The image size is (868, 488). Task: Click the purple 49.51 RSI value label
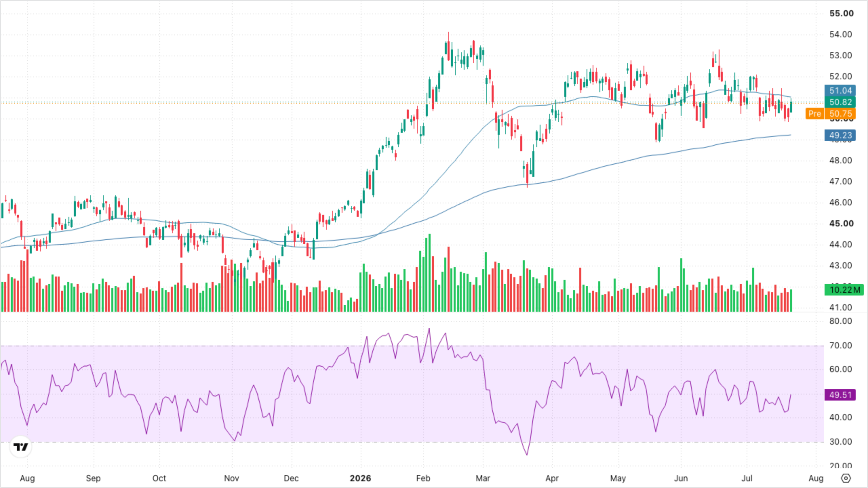coord(840,395)
